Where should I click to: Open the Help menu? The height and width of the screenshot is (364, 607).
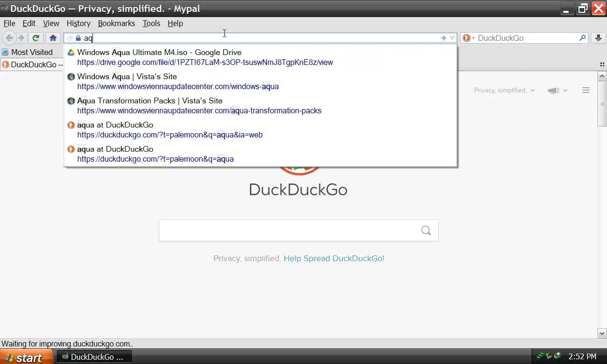point(175,23)
